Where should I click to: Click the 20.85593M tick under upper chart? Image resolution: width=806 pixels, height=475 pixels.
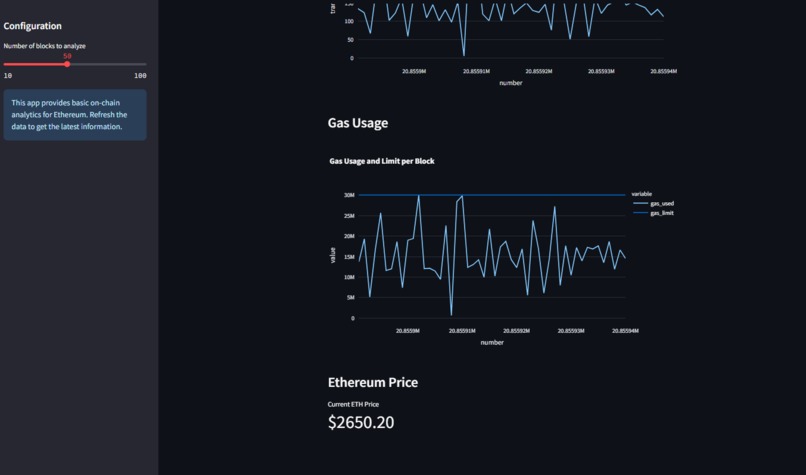click(x=601, y=71)
